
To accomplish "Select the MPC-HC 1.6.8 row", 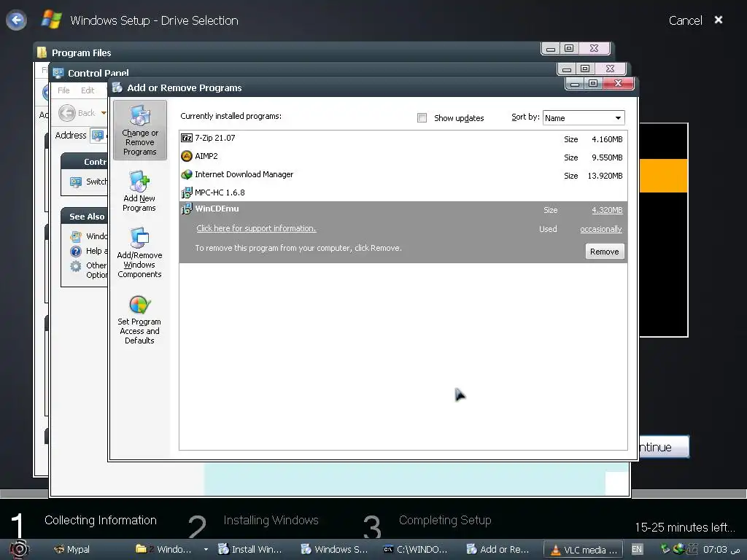I will coord(403,192).
